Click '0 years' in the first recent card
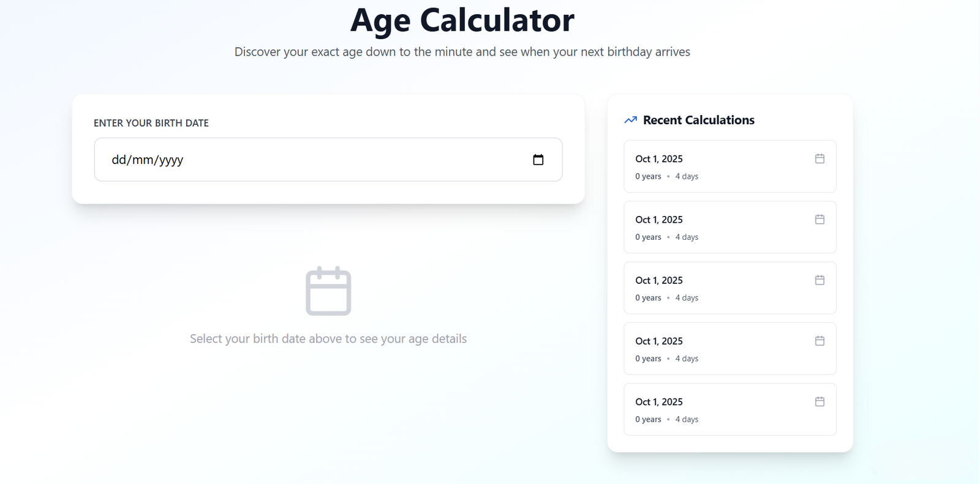The image size is (980, 484). coord(648,176)
